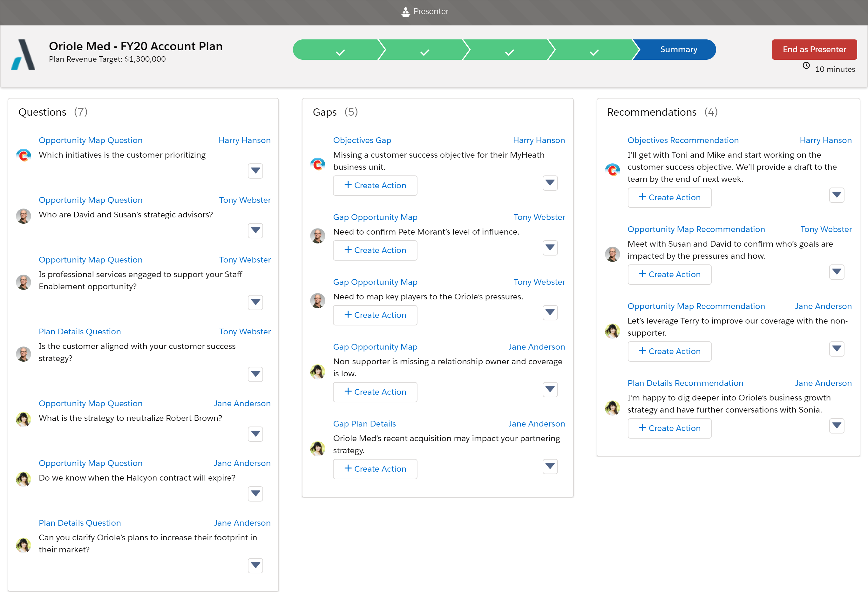Click avatar beside customer success strategy question
The image size is (868, 601).
pyautogui.click(x=23, y=354)
